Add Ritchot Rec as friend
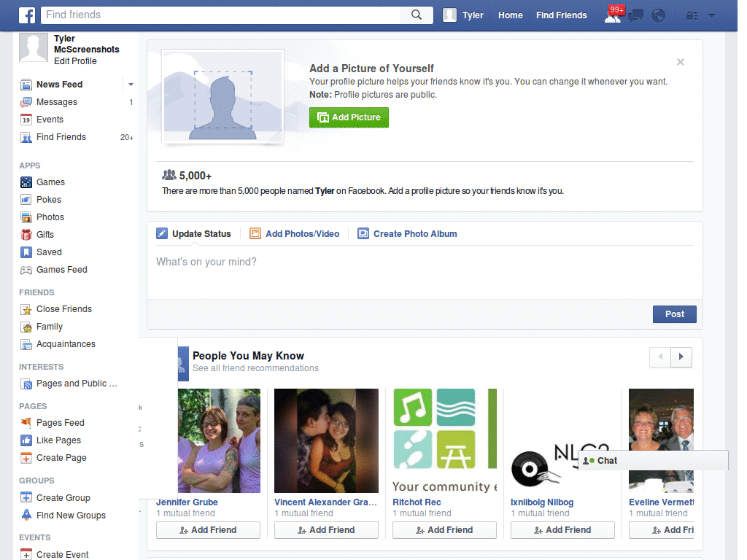This screenshot has height=560, width=747. [x=444, y=530]
